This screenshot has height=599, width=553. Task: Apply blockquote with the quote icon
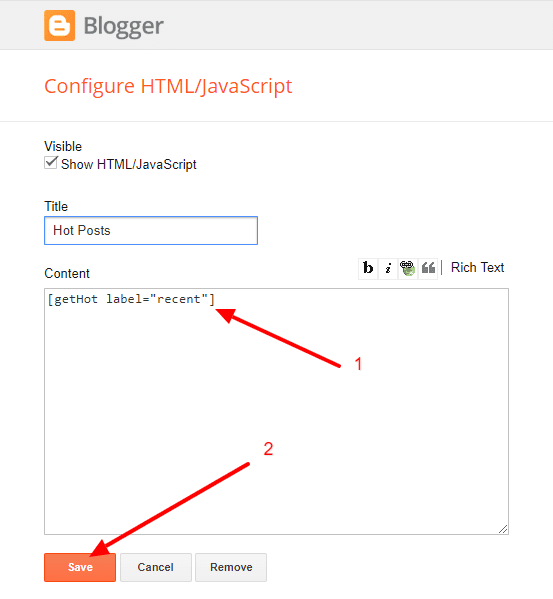click(428, 268)
